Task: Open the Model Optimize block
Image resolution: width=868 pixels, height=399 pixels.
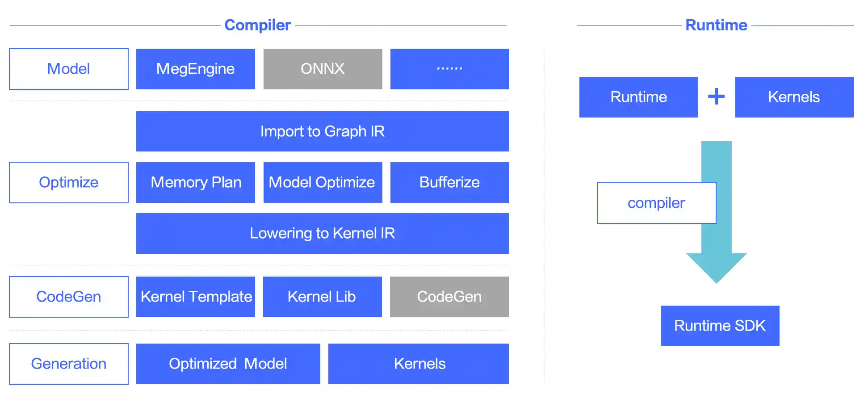Action: coord(323,182)
